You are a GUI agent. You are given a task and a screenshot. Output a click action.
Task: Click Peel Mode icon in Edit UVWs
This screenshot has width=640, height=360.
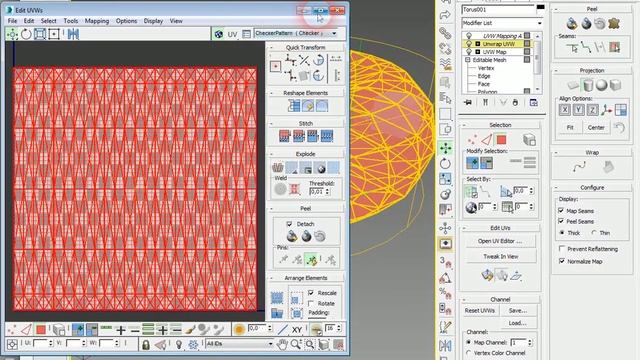(x=306, y=236)
